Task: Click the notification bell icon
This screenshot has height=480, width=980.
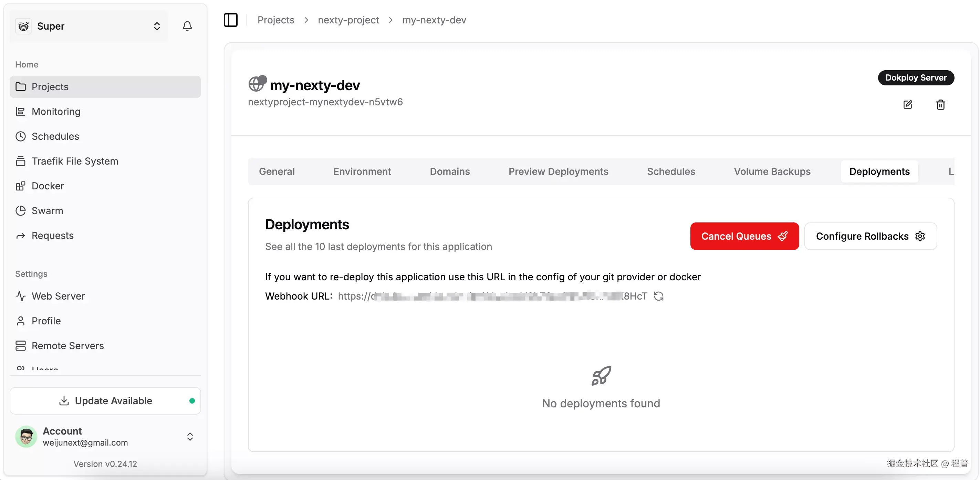Action: [187, 26]
